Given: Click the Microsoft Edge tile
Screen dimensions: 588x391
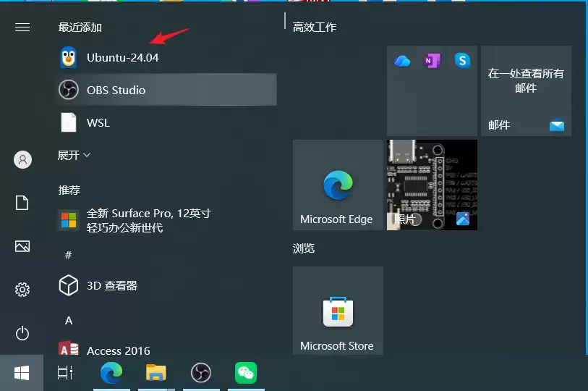Looking at the screenshot, I should [337, 185].
